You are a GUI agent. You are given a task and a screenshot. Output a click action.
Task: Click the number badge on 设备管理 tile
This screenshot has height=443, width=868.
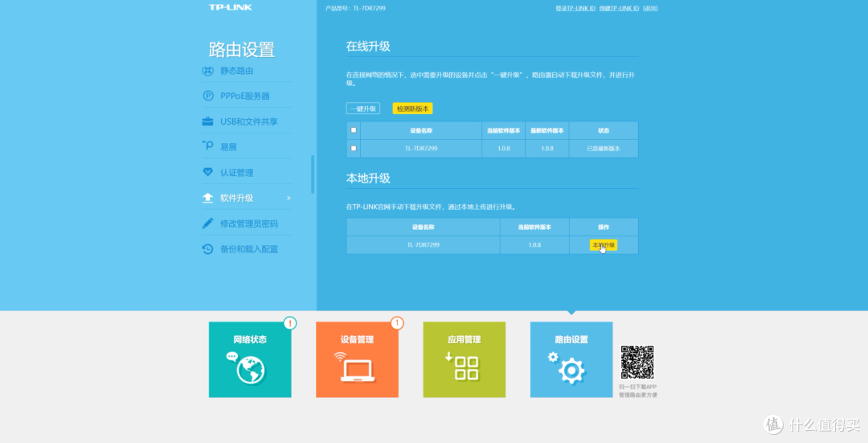397,323
